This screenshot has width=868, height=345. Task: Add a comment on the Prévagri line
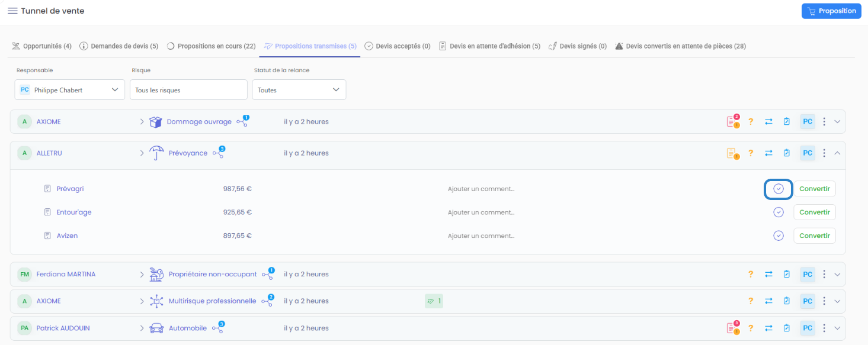click(481, 189)
